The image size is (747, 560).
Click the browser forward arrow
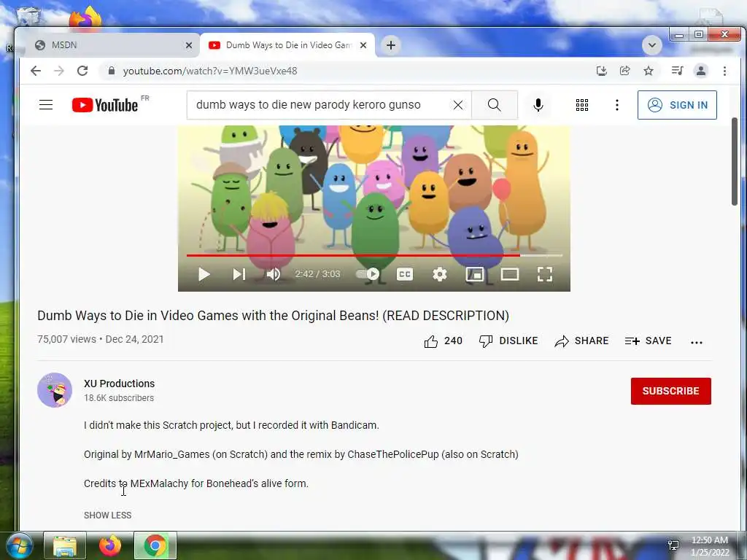point(59,71)
